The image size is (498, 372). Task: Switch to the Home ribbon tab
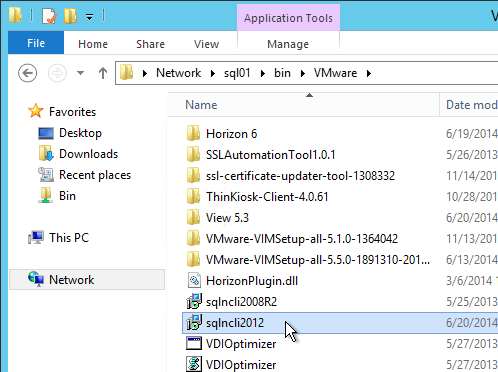[x=93, y=44]
